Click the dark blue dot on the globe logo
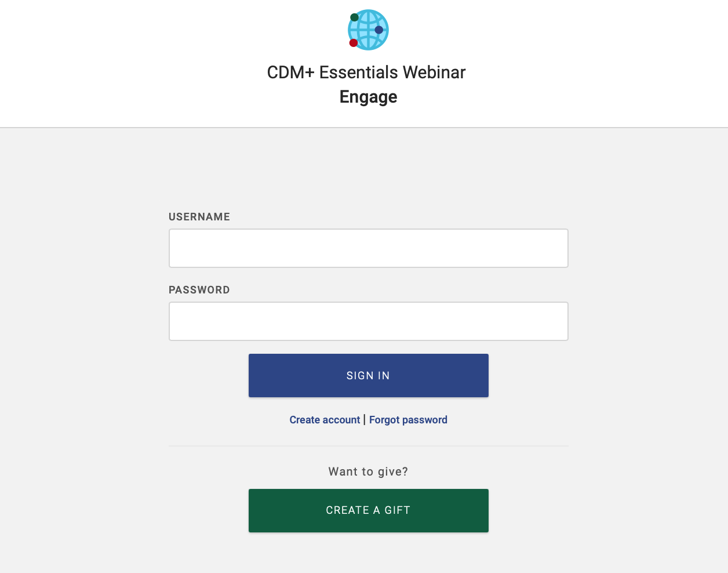The image size is (728, 573). click(x=378, y=30)
